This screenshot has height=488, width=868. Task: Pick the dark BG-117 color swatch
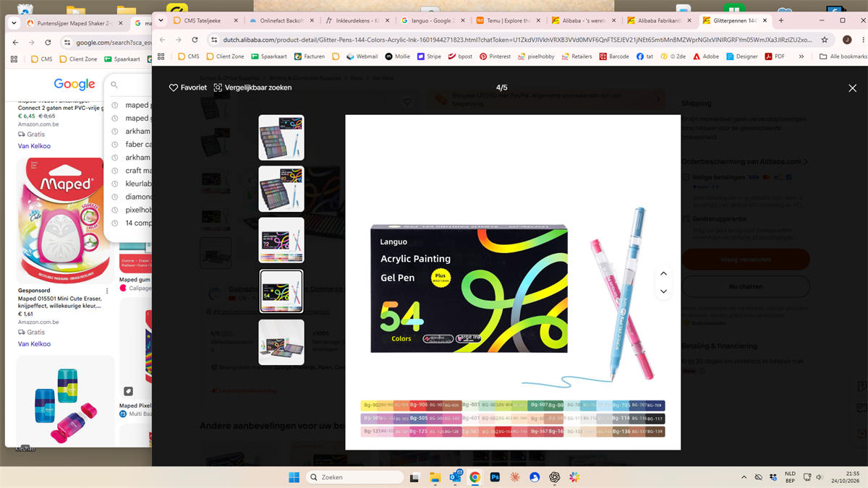(654, 419)
